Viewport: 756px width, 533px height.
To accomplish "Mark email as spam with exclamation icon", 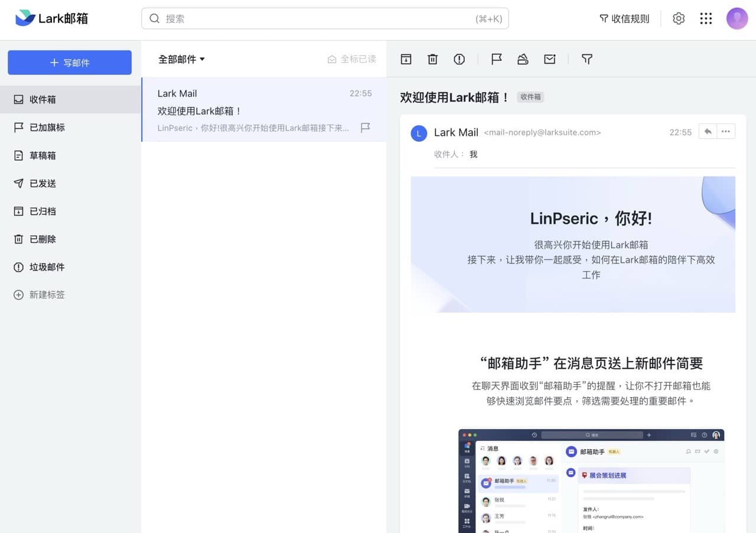I will click(460, 59).
